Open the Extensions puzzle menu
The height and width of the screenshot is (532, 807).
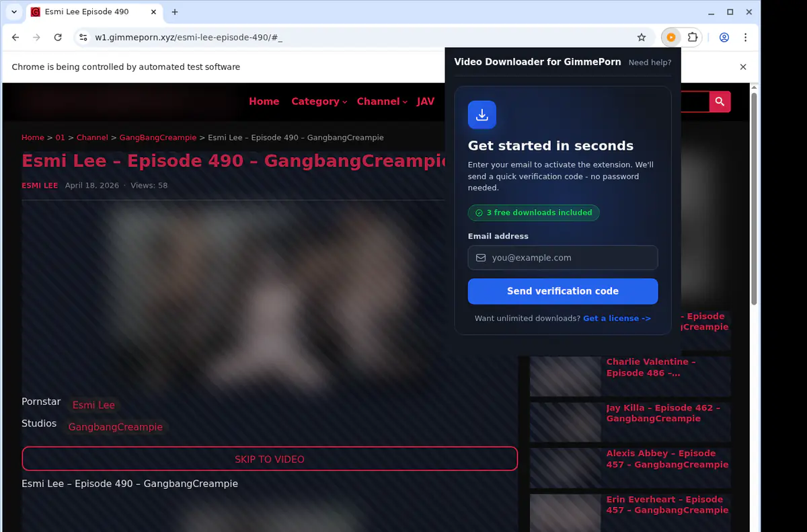tap(693, 38)
